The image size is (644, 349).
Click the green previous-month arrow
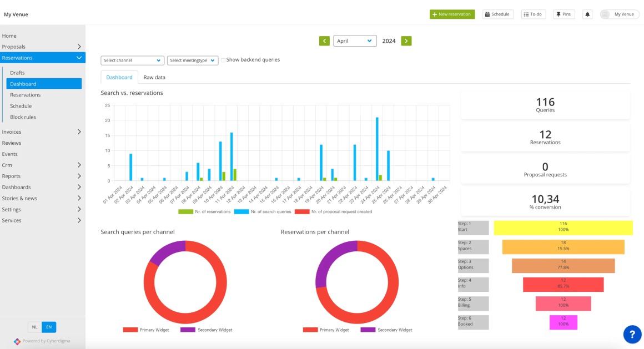click(x=324, y=41)
